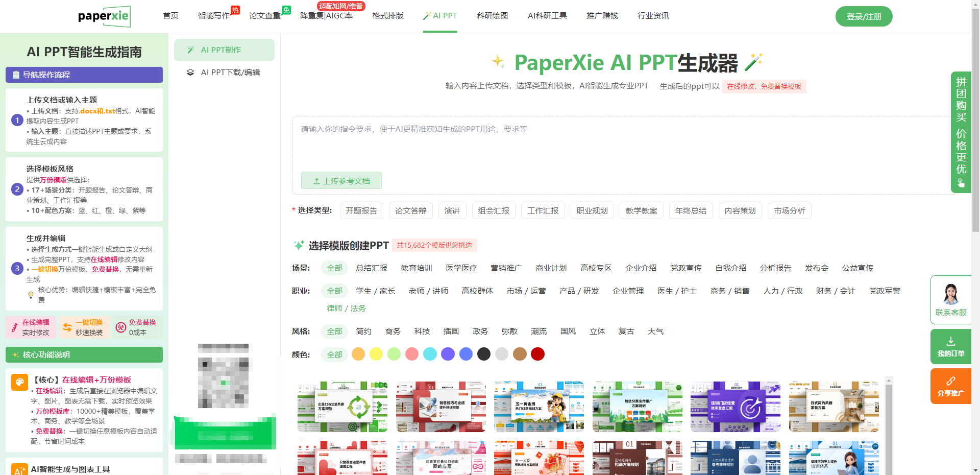Select the 职业规划 type option

pyautogui.click(x=592, y=211)
